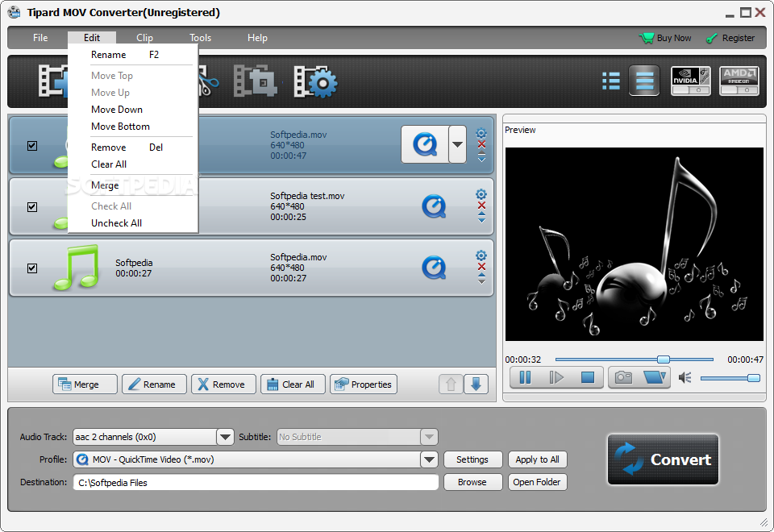
Task: Click the preview seek slider handle
Action: click(x=664, y=360)
